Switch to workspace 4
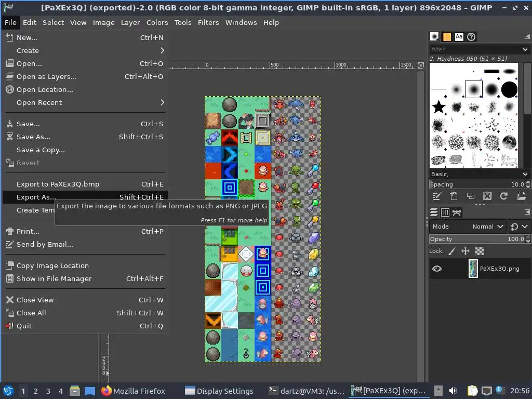This screenshot has width=532, height=399. click(x=61, y=391)
